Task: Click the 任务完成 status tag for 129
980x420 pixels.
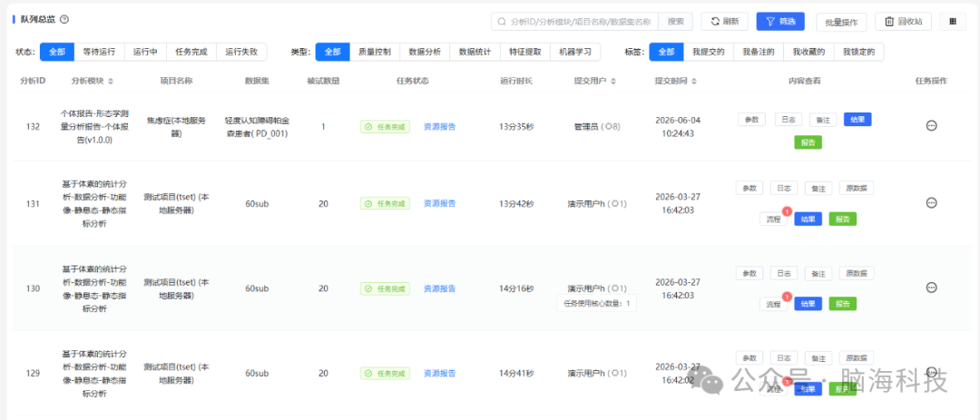Action: pyautogui.click(x=385, y=374)
